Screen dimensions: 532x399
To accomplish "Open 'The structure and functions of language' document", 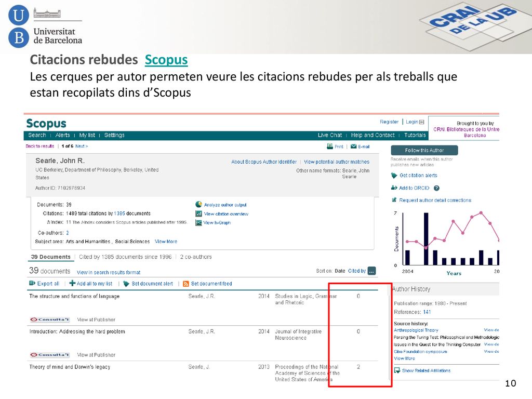I will (74, 296).
